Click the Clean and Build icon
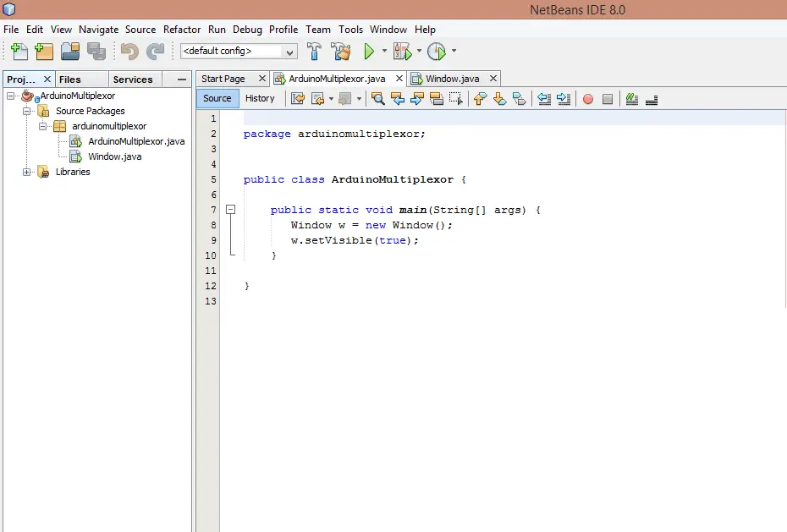Screen dimensions: 787x532 341,52
